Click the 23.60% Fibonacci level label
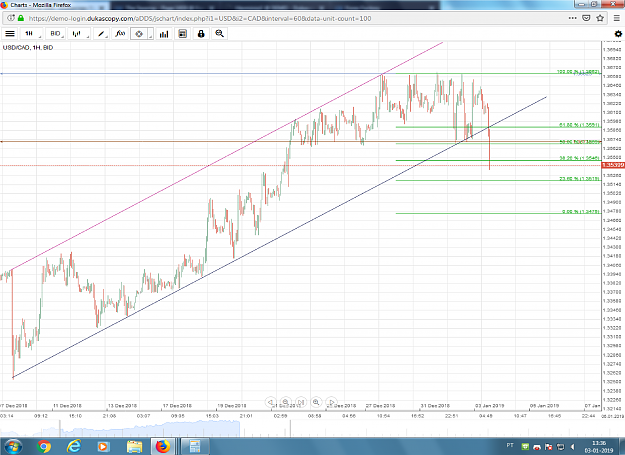This screenshot has height=455, width=625. [x=579, y=178]
